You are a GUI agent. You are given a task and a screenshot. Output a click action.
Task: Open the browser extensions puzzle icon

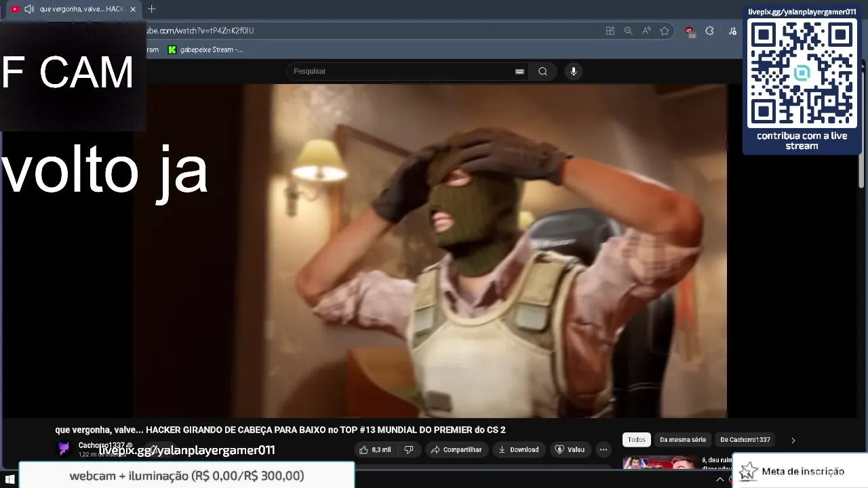(709, 30)
